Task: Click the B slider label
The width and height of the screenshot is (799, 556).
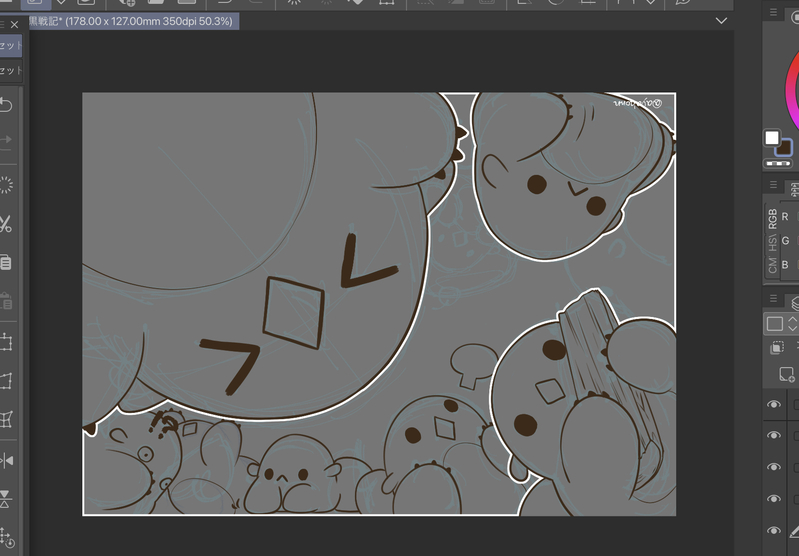Action: tap(785, 264)
